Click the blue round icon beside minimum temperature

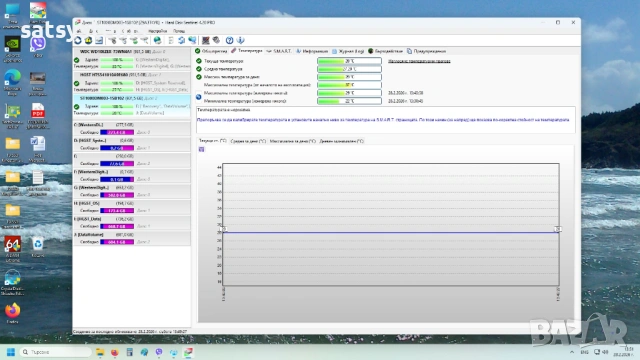pyautogui.click(x=199, y=97)
